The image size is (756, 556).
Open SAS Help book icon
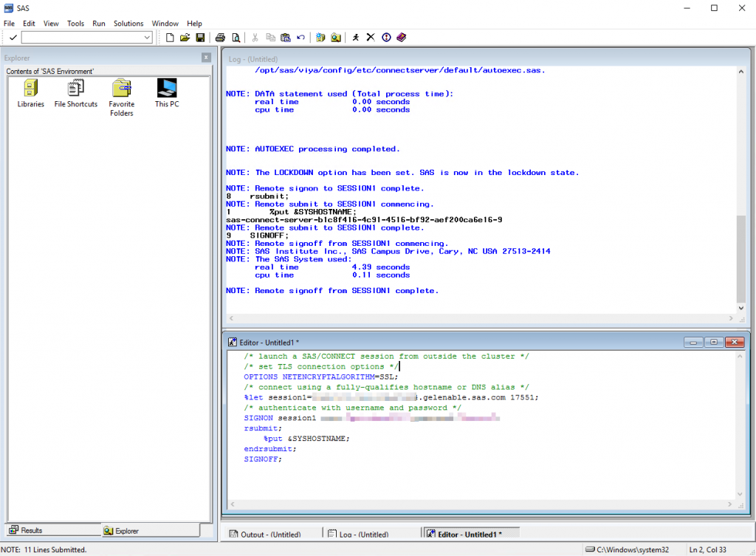pyautogui.click(x=401, y=38)
